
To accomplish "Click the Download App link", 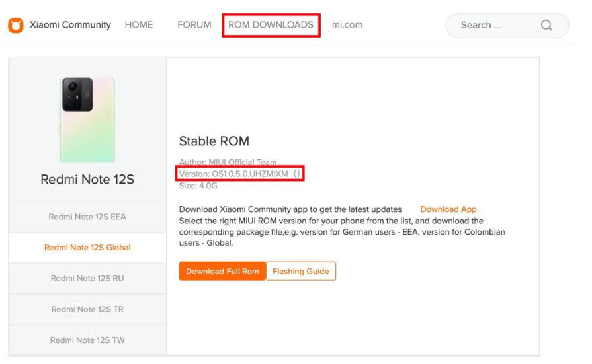I will (448, 209).
